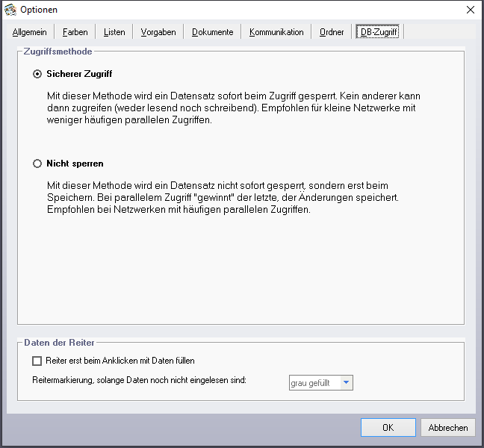Show the Dokumente tab
Image resolution: width=484 pixels, height=448 pixels.
pos(212,32)
